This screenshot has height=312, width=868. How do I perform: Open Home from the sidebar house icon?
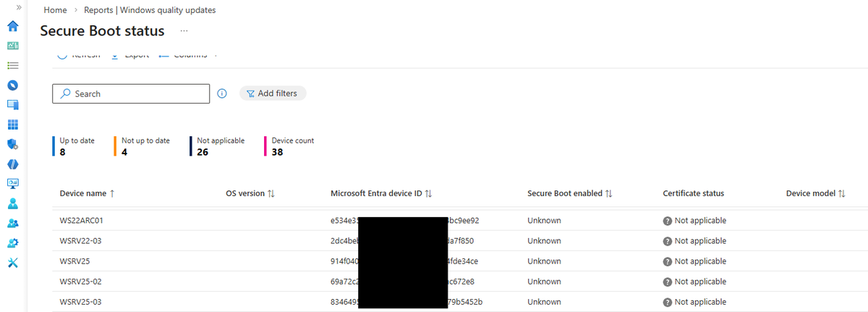pyautogui.click(x=12, y=26)
